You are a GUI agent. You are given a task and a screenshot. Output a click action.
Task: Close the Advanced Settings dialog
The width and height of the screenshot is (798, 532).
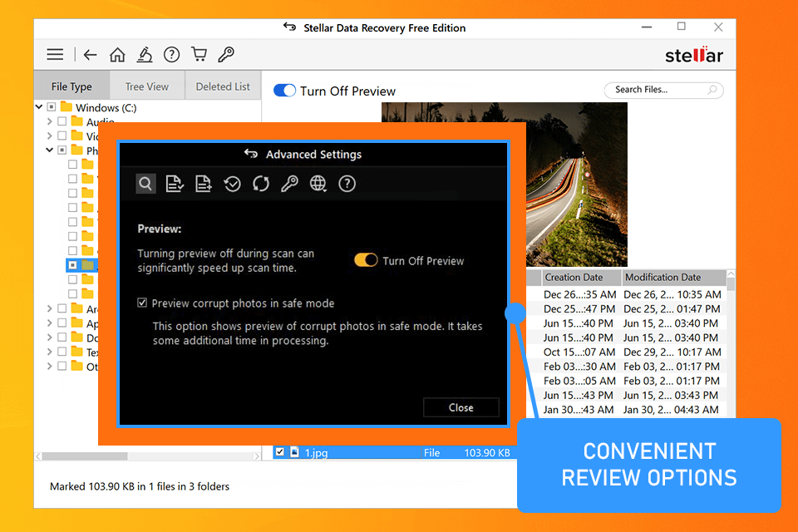tap(461, 407)
